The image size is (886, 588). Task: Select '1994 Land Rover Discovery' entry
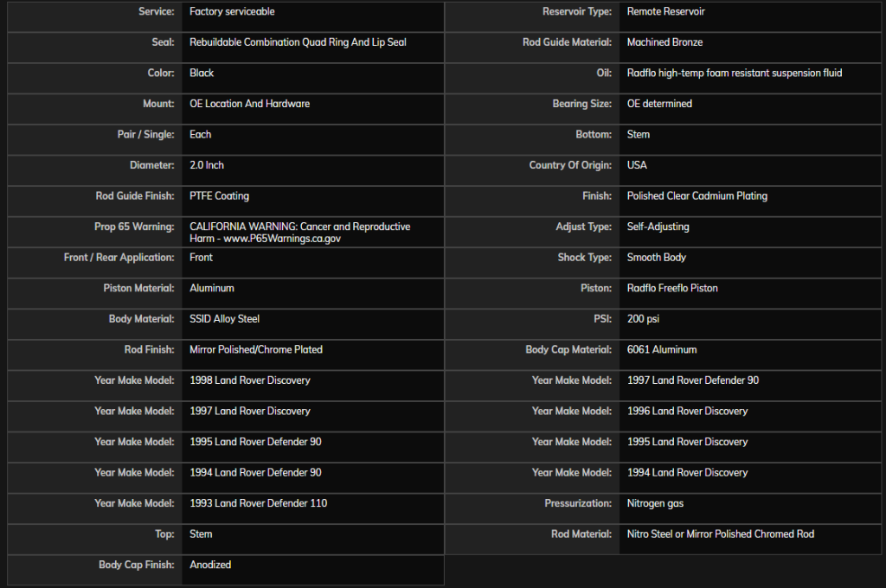click(687, 472)
